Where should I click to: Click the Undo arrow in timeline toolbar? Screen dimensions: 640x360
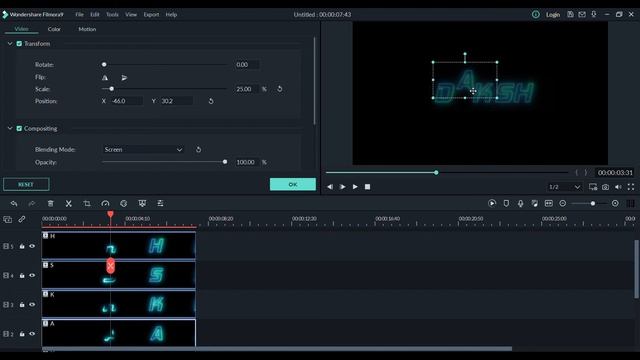14,203
